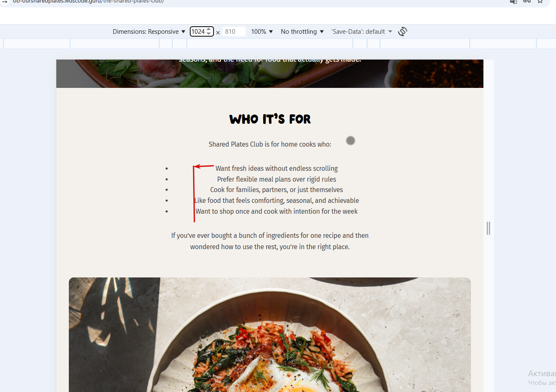Open the No throttling dropdown
Viewport: 556px width, 392px height.
pyautogui.click(x=302, y=32)
